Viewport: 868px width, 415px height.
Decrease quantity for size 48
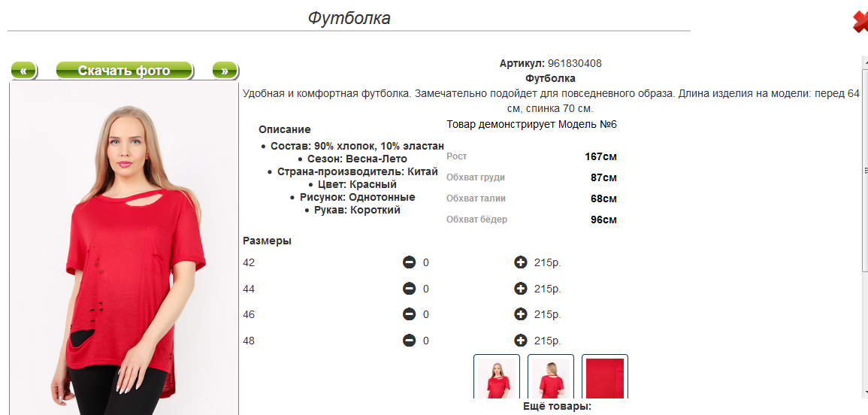click(x=409, y=341)
